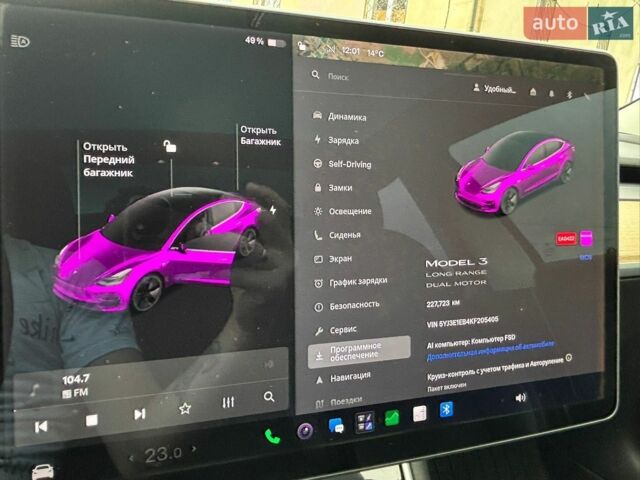Open the Экран settings section
Screen dimensions: 640x480
click(x=333, y=259)
